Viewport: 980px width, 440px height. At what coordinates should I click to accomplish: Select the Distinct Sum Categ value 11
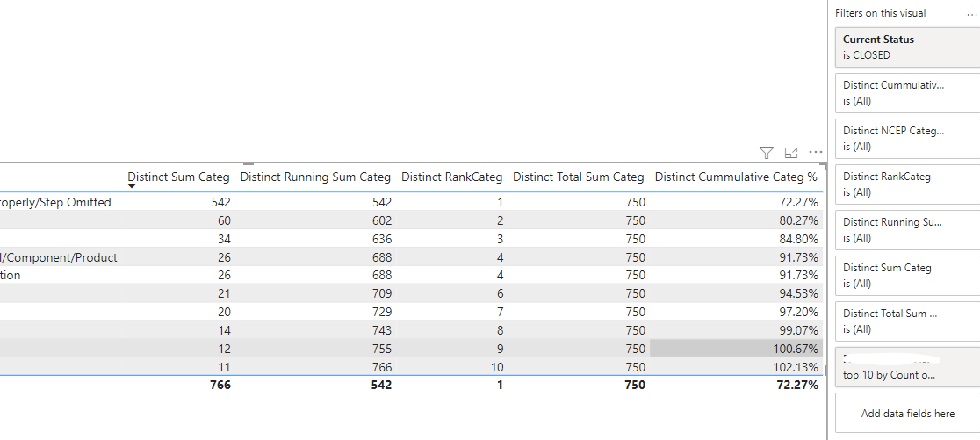(x=224, y=367)
